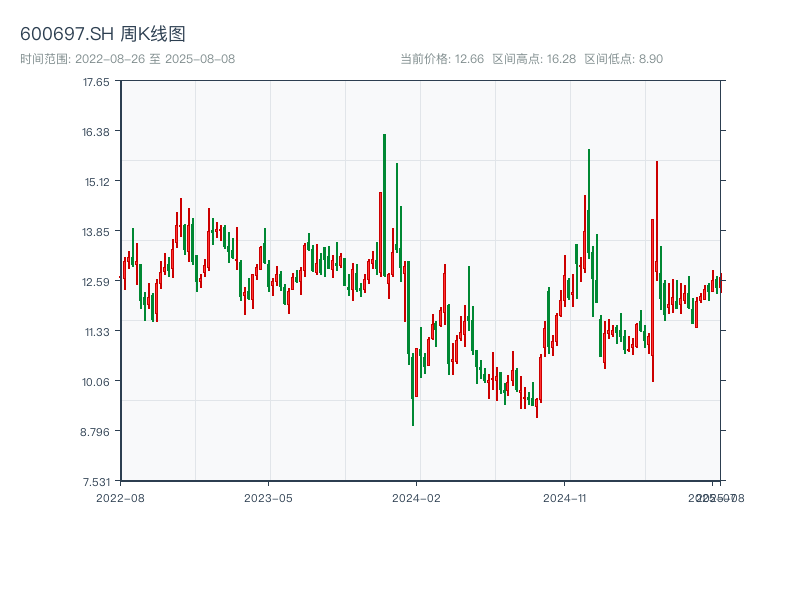Viewport: 800px width, 600px height.
Task: Select the y-axis label 8.796
Action: point(95,432)
